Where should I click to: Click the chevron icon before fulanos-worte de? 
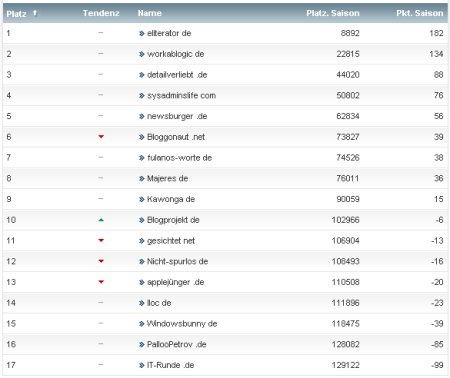pyautogui.click(x=142, y=158)
